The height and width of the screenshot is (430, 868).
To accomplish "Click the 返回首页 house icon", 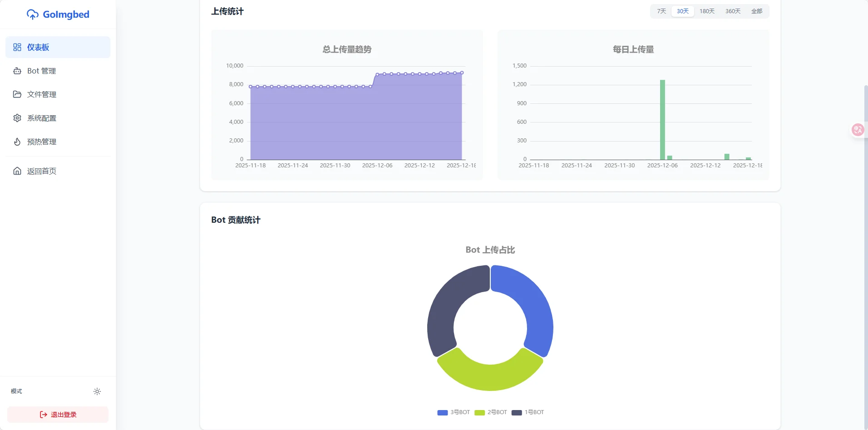I will pos(17,171).
